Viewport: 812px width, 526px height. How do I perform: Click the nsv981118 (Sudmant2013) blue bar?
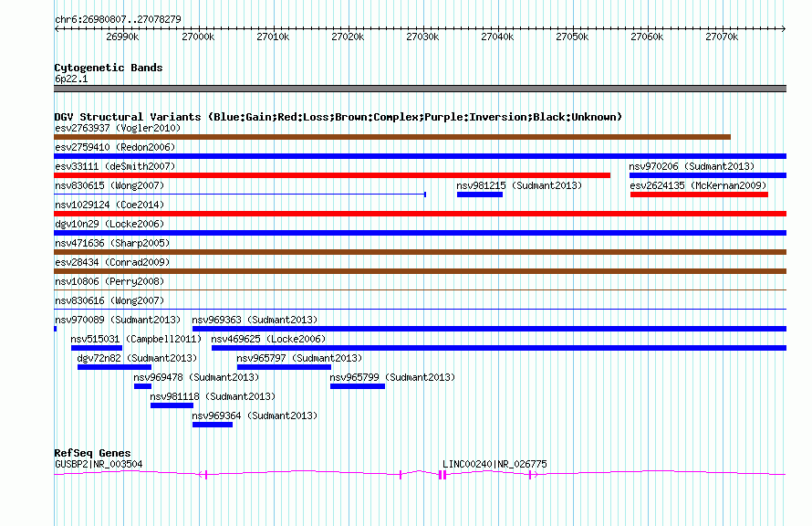click(x=172, y=405)
